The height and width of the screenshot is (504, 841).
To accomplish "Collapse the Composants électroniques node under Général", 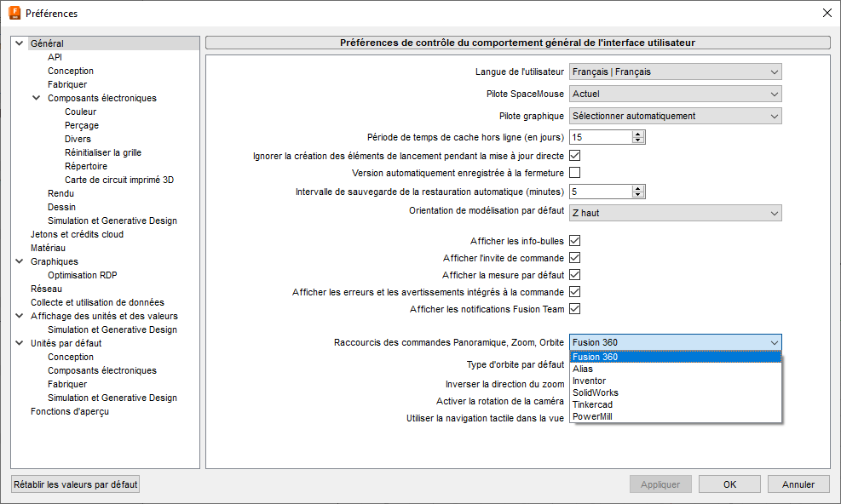I will pos(37,98).
